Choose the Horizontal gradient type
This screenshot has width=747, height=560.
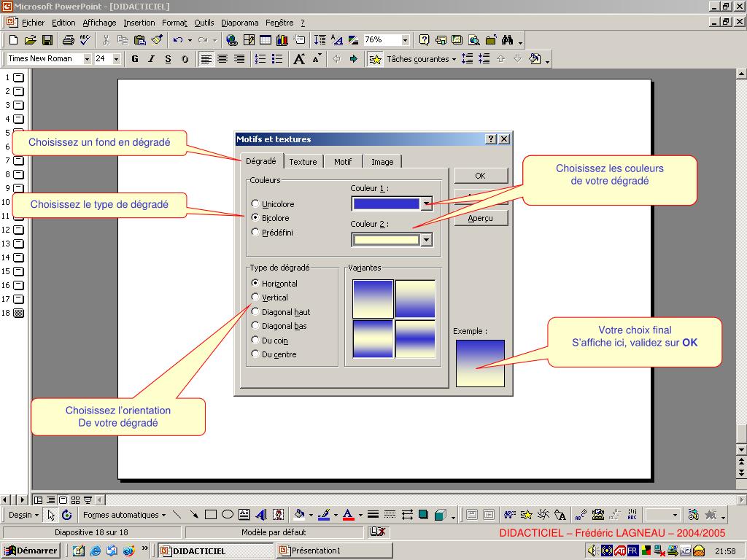(255, 283)
